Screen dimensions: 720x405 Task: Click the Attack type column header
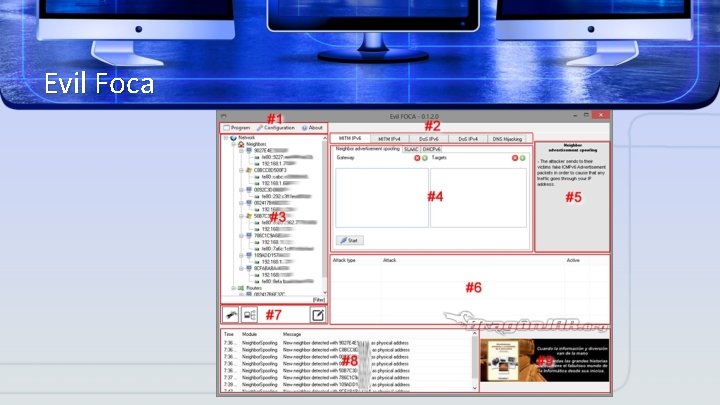pos(344,260)
